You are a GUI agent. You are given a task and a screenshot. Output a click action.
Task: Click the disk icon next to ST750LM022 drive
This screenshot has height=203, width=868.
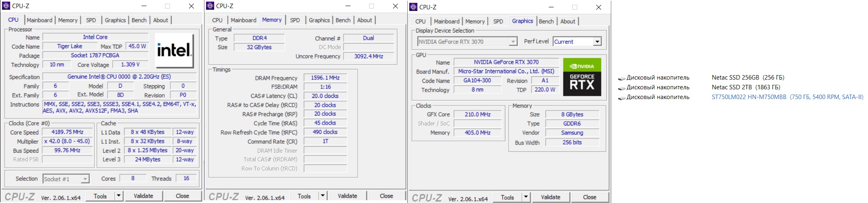pyautogui.click(x=621, y=97)
